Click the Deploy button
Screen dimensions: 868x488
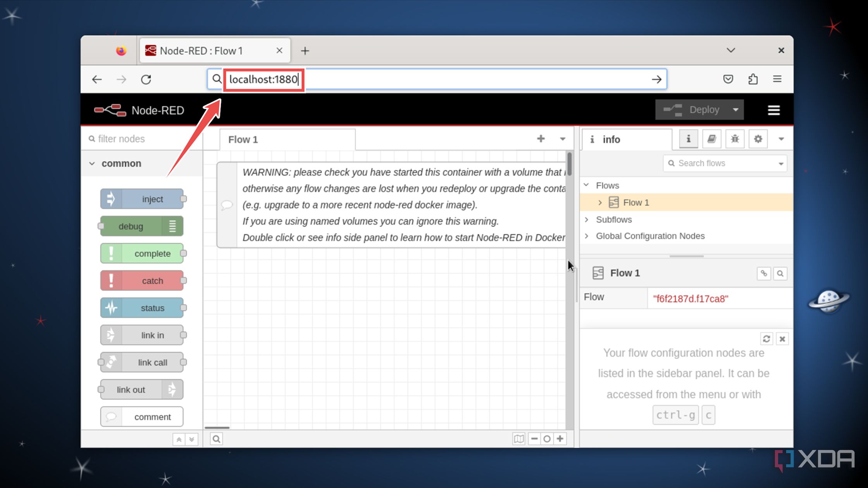(x=703, y=110)
